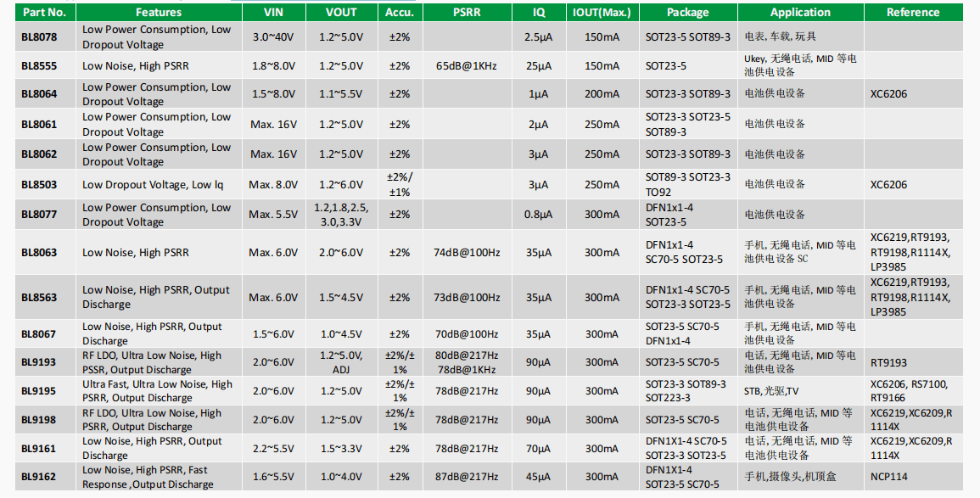Click the XC6206 reference in BL8064 row

[888, 94]
